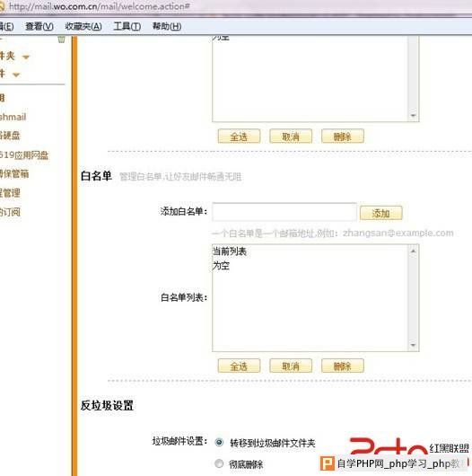Focus the 添加白名单 input field
Image resolution: width=472 pixels, height=476 pixels.
(284, 212)
